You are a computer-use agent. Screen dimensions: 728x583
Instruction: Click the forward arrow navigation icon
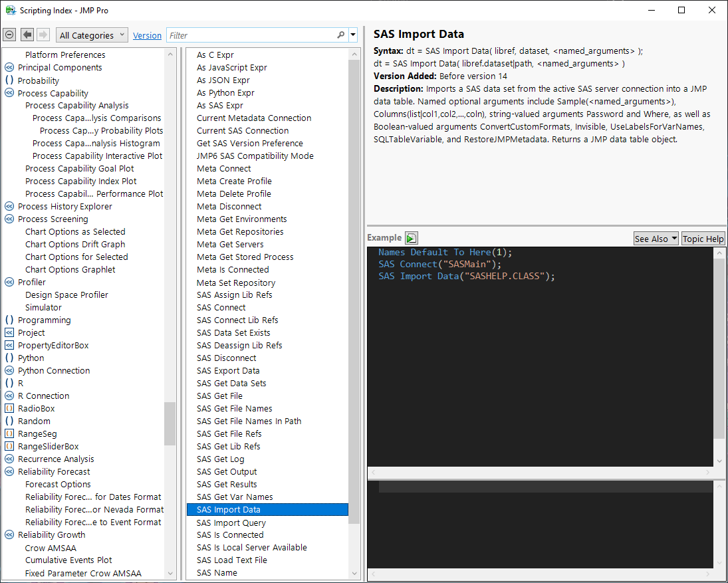click(x=43, y=35)
